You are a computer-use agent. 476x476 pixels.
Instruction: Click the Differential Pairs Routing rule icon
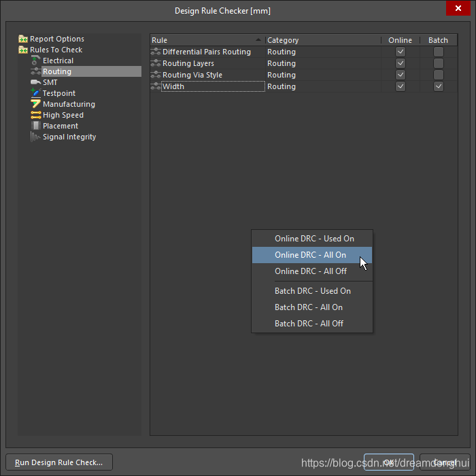point(156,52)
